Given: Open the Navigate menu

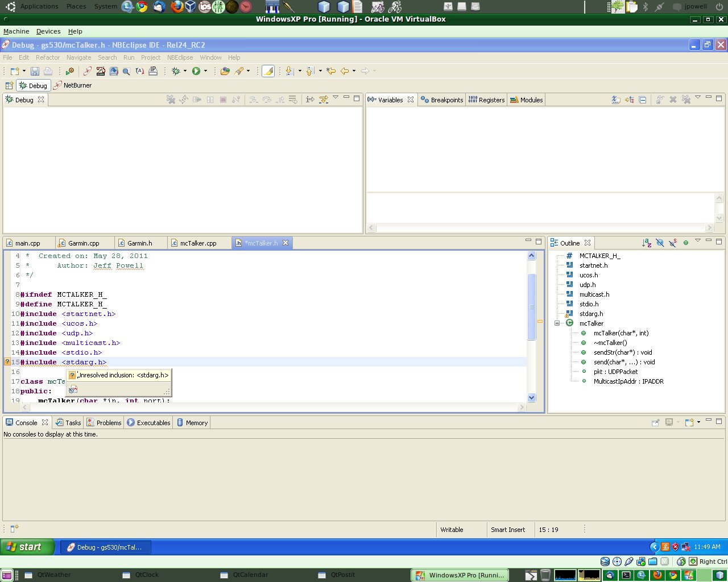Looking at the screenshot, I should pyautogui.click(x=78, y=57).
